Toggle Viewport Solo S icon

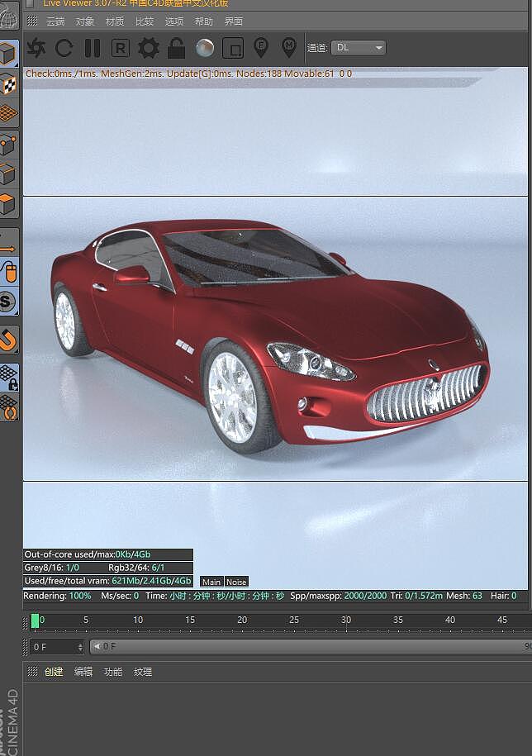[x=8, y=302]
